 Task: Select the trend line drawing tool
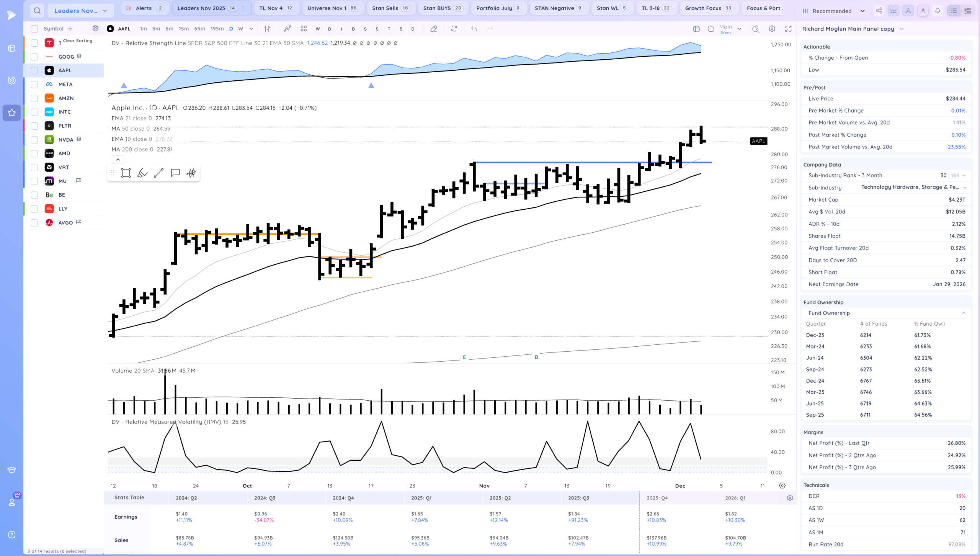coord(158,173)
